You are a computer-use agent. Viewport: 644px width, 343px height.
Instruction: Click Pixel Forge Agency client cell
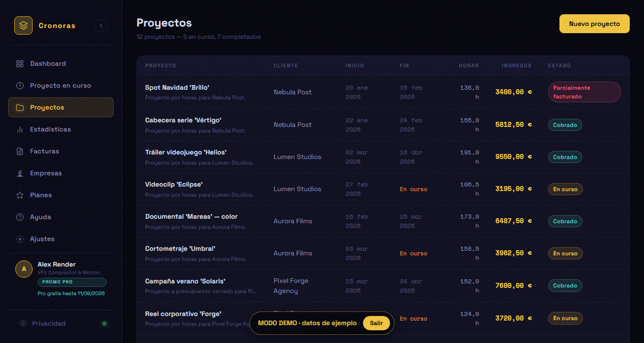pyautogui.click(x=291, y=286)
